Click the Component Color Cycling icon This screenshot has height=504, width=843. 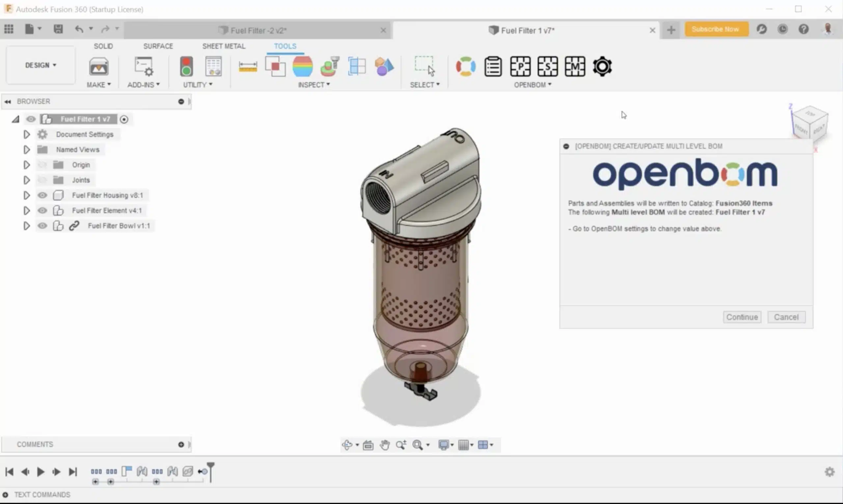pyautogui.click(x=384, y=66)
